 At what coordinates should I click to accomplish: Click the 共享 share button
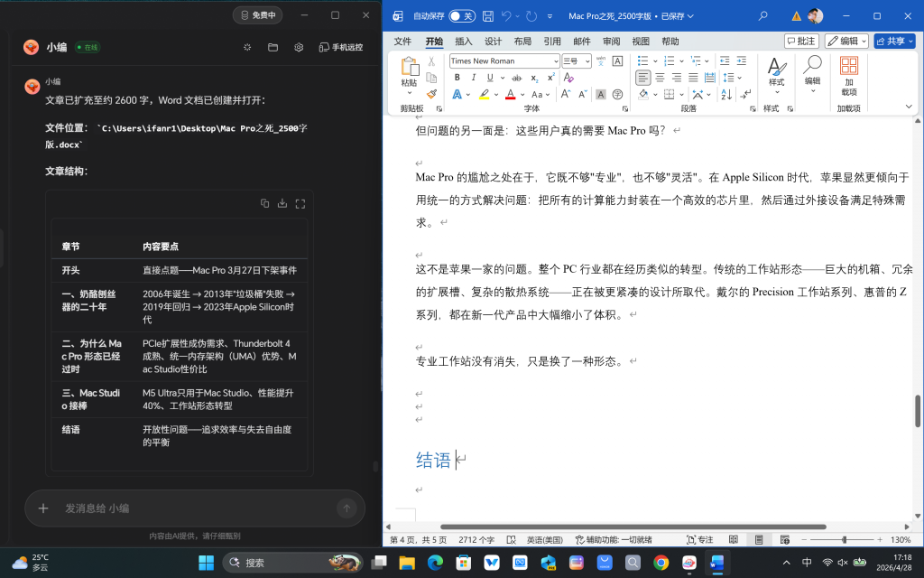(x=894, y=41)
